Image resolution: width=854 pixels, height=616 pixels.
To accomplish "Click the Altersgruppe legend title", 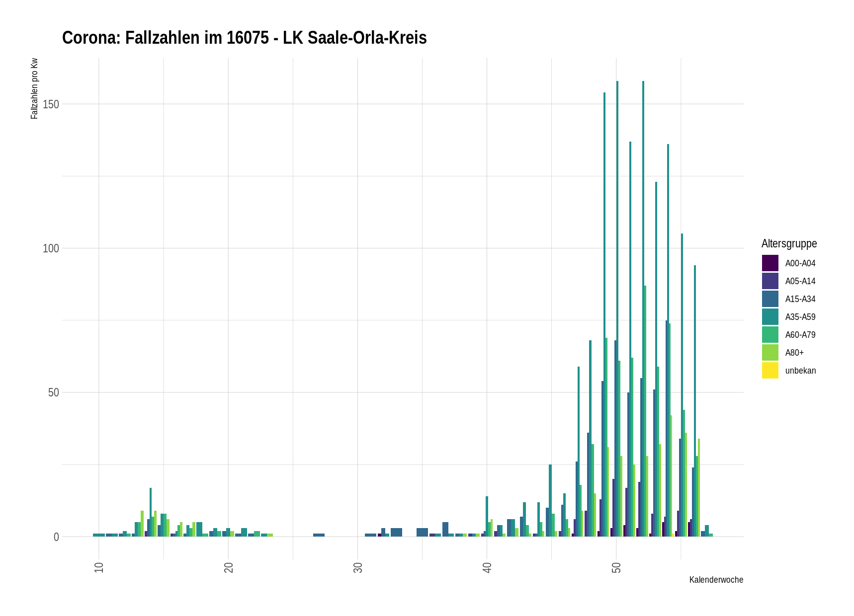I will [789, 243].
